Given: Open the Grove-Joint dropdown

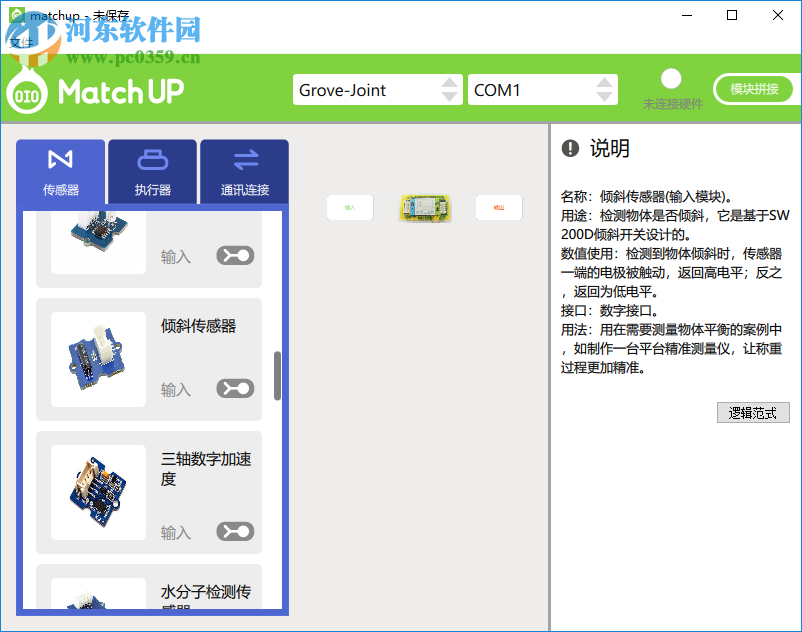Looking at the screenshot, I should pos(378,89).
